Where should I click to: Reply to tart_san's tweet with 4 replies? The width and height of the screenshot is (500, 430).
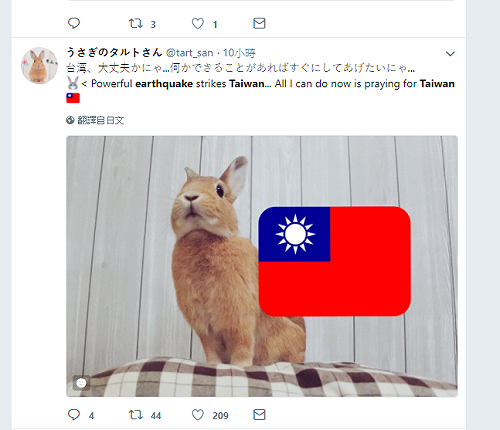(74, 415)
